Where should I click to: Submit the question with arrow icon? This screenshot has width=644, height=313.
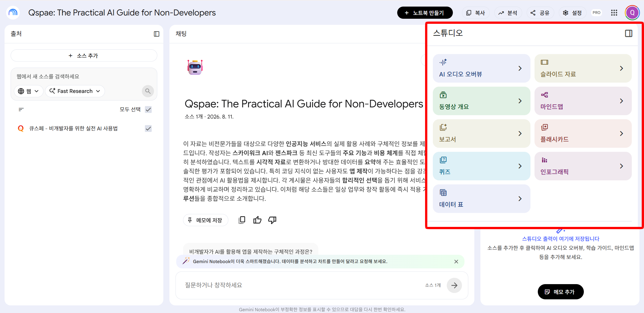click(454, 285)
